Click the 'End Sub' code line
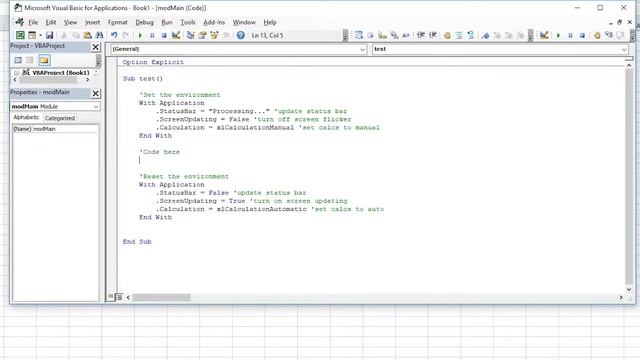 (137, 242)
